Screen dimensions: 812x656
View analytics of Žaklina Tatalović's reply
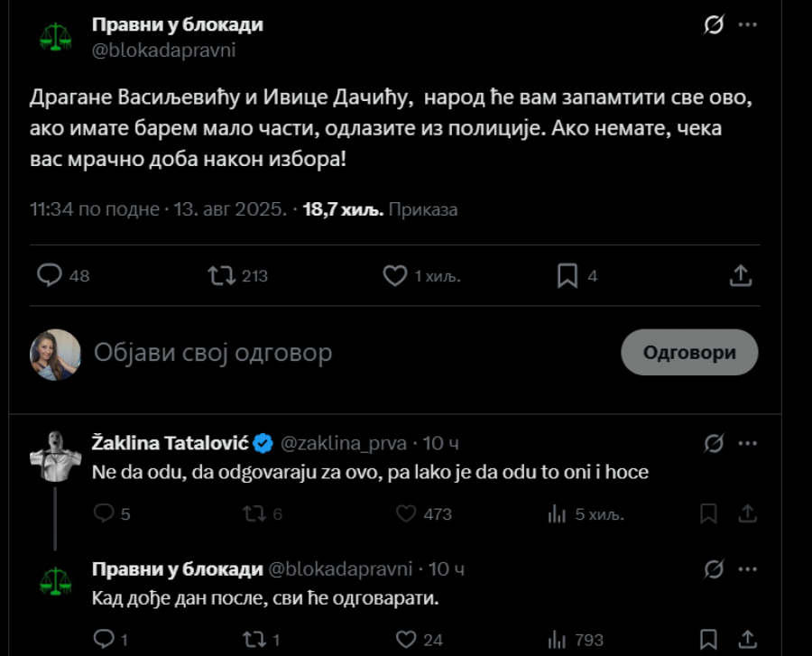click(x=558, y=513)
